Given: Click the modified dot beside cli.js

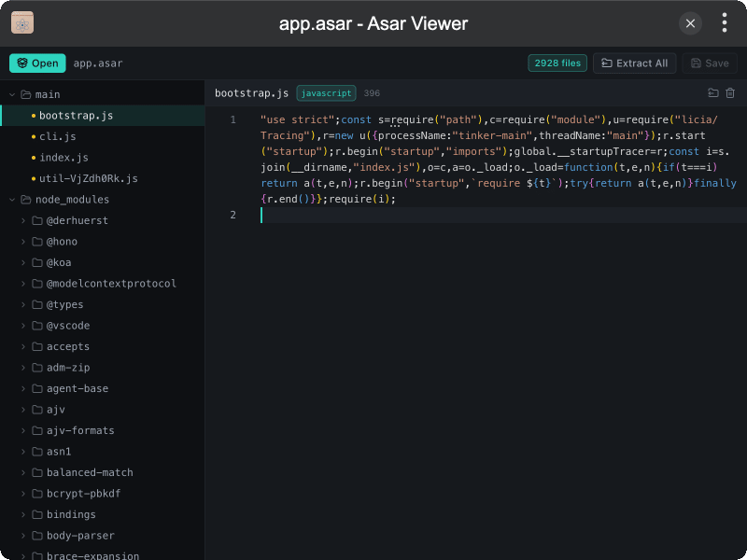Looking at the screenshot, I should pos(34,136).
